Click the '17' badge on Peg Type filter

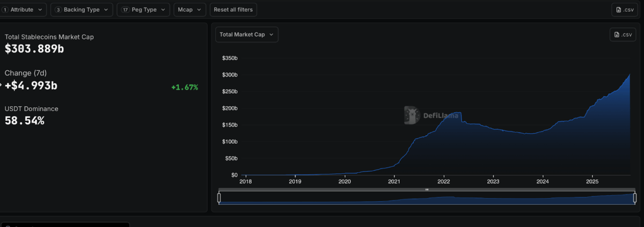125,10
